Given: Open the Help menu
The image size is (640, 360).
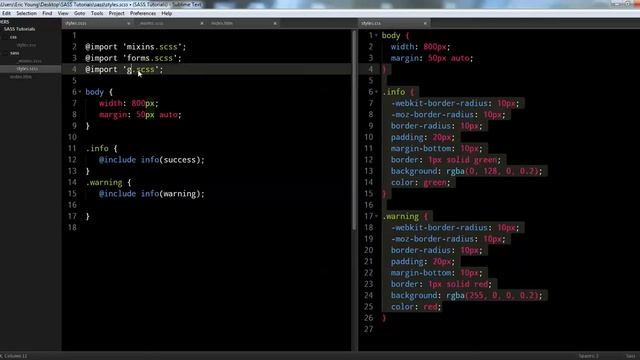Looking at the screenshot, I should (x=167, y=13).
